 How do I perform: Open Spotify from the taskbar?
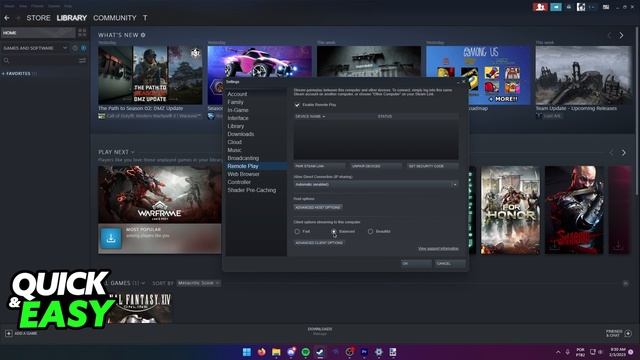click(x=305, y=352)
